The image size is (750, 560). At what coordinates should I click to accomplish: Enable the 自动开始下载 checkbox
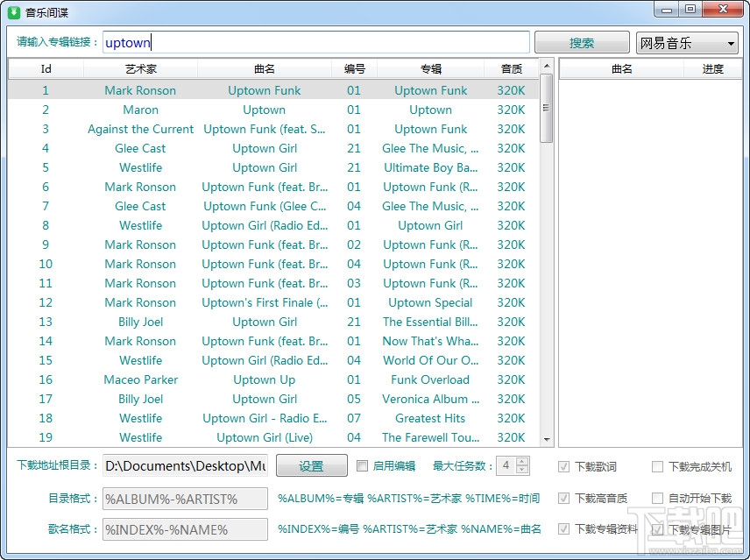pyautogui.click(x=658, y=498)
